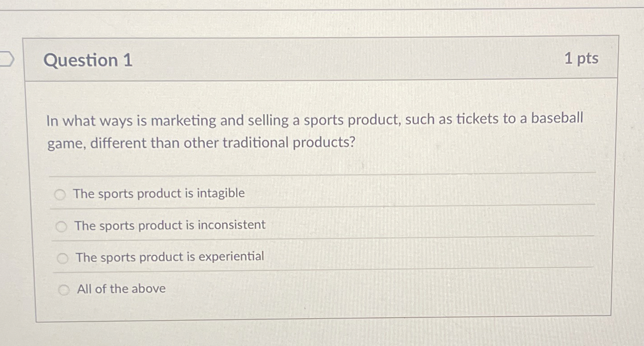Pick the experiential option radio button
Viewport: 644px width, 346px height.
point(63,258)
